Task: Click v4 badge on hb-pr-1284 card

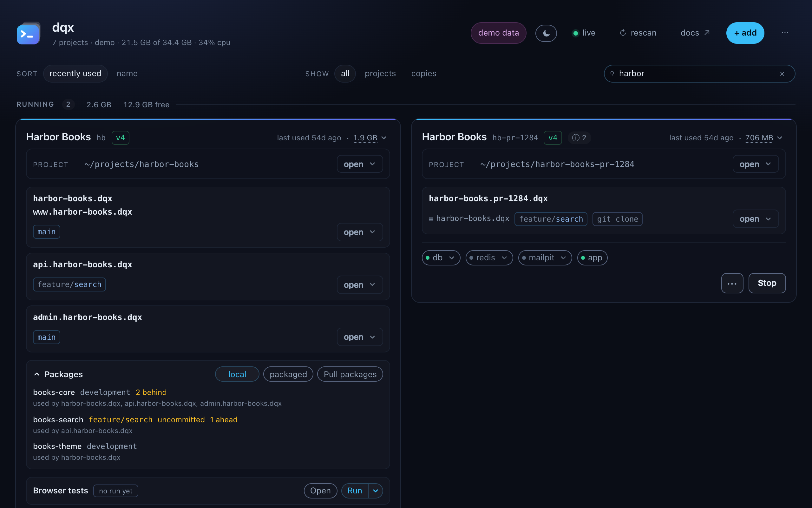Action: point(553,138)
